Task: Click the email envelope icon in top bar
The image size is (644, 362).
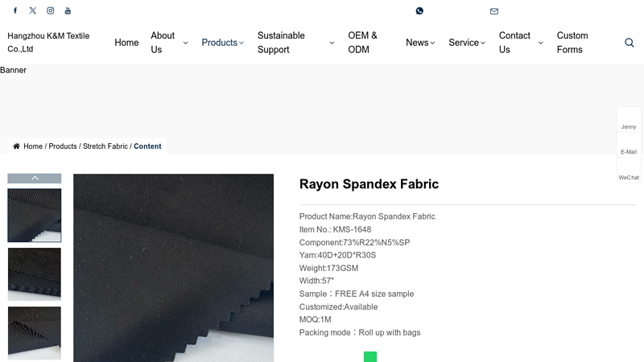Action: tap(494, 11)
